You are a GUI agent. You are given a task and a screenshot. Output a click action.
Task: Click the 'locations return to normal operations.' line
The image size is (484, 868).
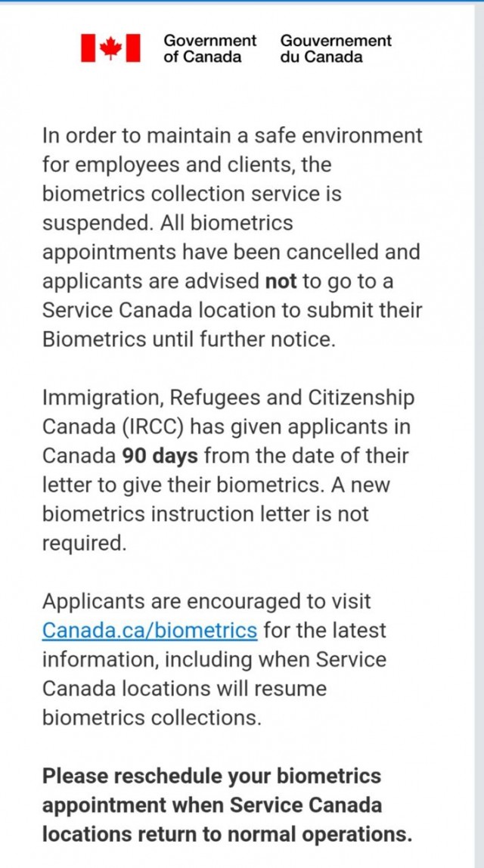point(227,834)
